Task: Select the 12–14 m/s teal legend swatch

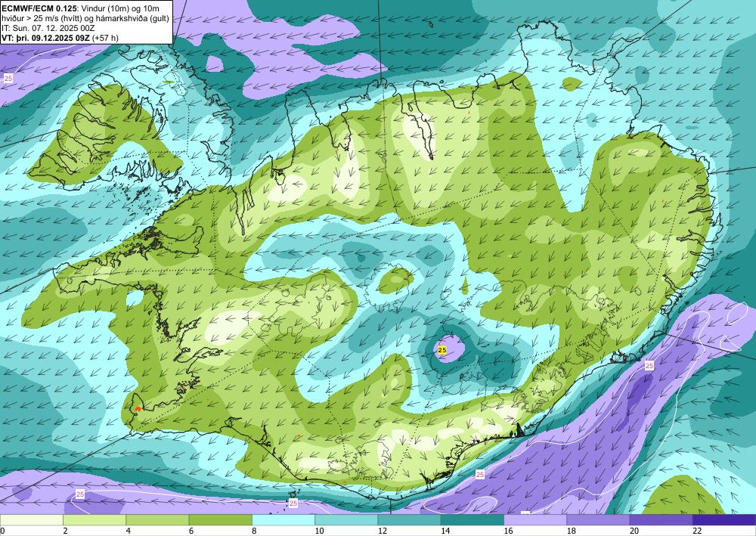Action: [409, 519]
